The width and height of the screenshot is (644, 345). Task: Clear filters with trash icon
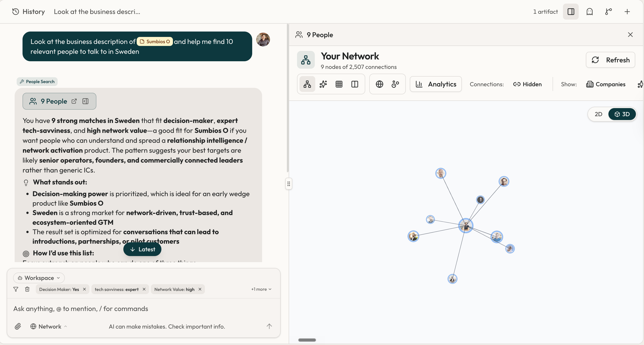27,289
